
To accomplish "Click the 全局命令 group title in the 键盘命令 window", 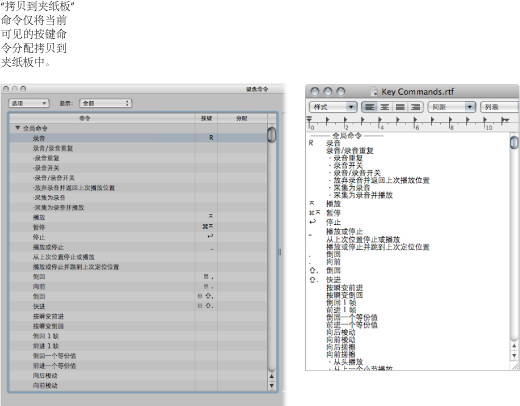I will pos(35,128).
